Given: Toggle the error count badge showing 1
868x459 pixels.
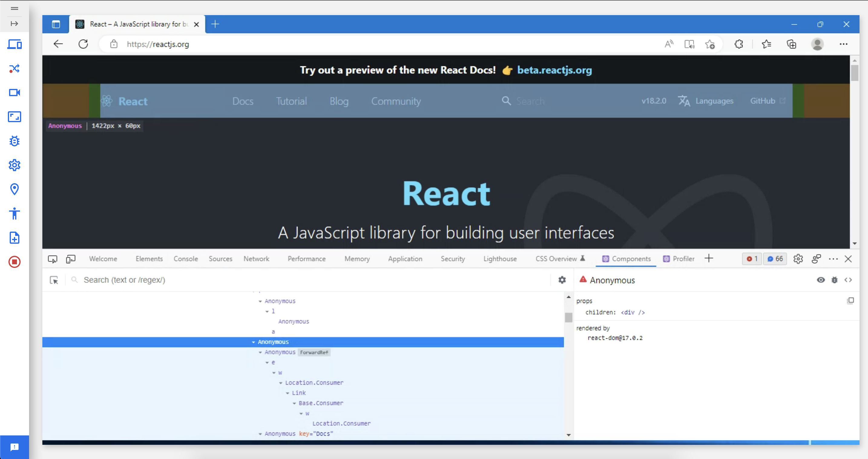Looking at the screenshot, I should point(752,259).
